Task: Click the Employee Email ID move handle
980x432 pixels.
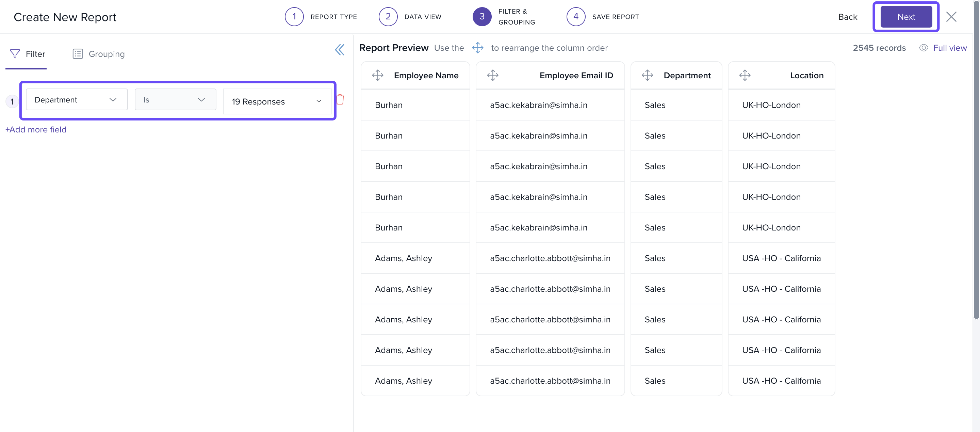Action: tap(492, 75)
